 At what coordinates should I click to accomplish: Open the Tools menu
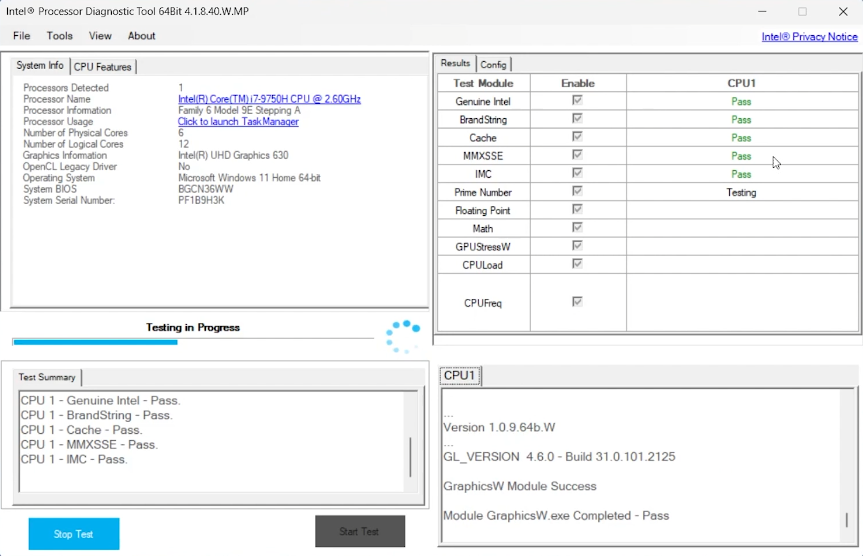tap(60, 36)
